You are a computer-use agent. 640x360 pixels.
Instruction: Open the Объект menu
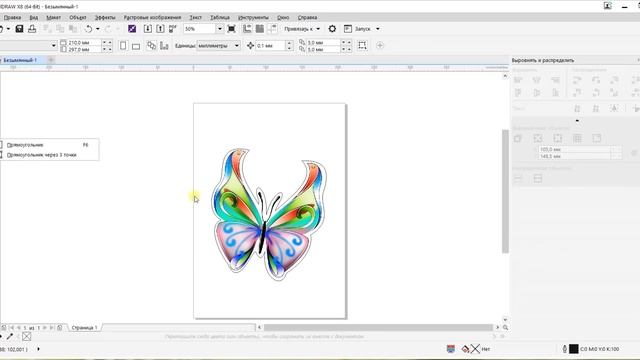coord(78,18)
